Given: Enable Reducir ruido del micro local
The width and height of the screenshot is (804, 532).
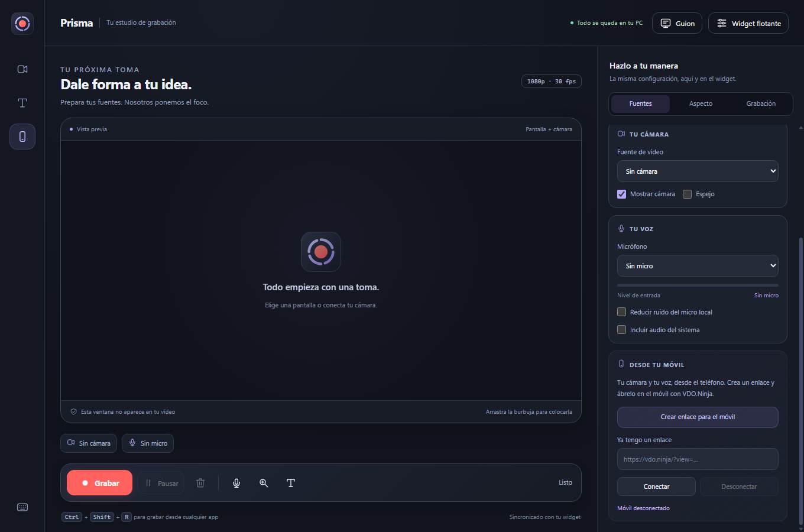Looking at the screenshot, I should coord(622,312).
